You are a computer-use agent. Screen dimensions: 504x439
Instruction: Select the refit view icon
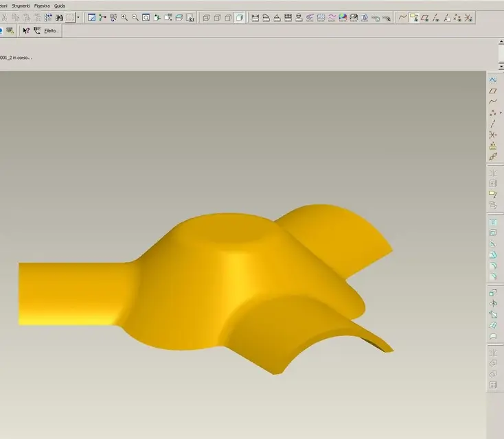click(x=146, y=18)
